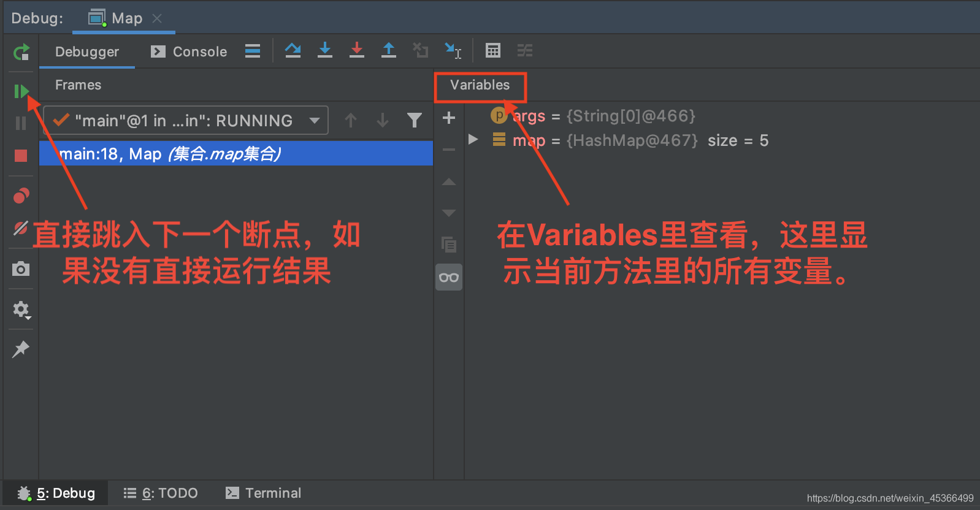
Task: Toggle show watches glasses icon
Action: pyautogui.click(x=449, y=277)
